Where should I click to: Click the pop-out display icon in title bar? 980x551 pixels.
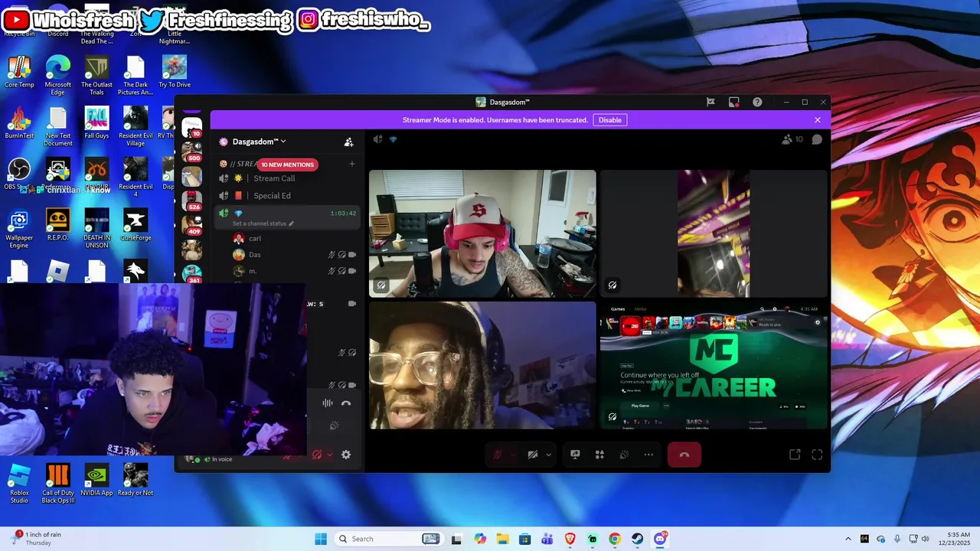[x=733, y=102]
